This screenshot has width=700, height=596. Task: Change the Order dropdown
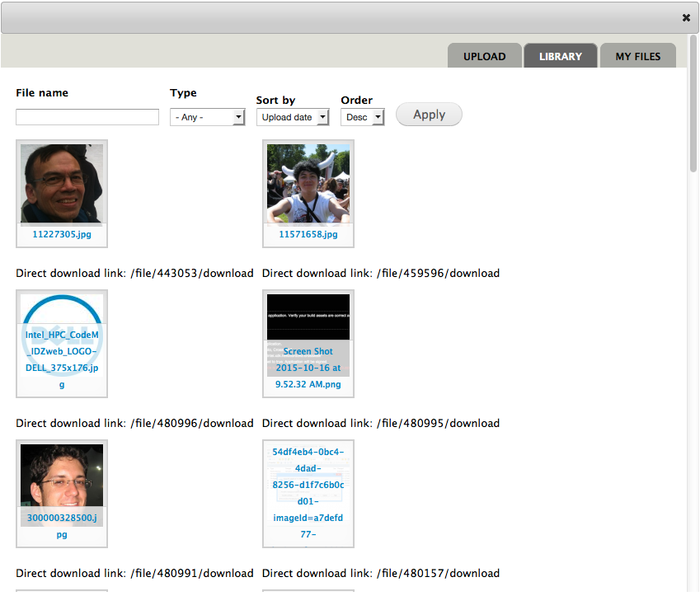click(363, 117)
